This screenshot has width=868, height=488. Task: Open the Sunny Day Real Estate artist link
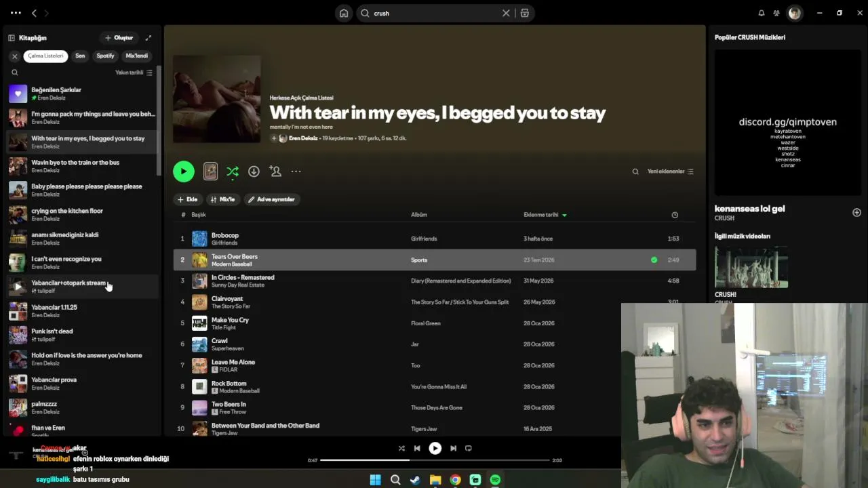click(x=238, y=285)
